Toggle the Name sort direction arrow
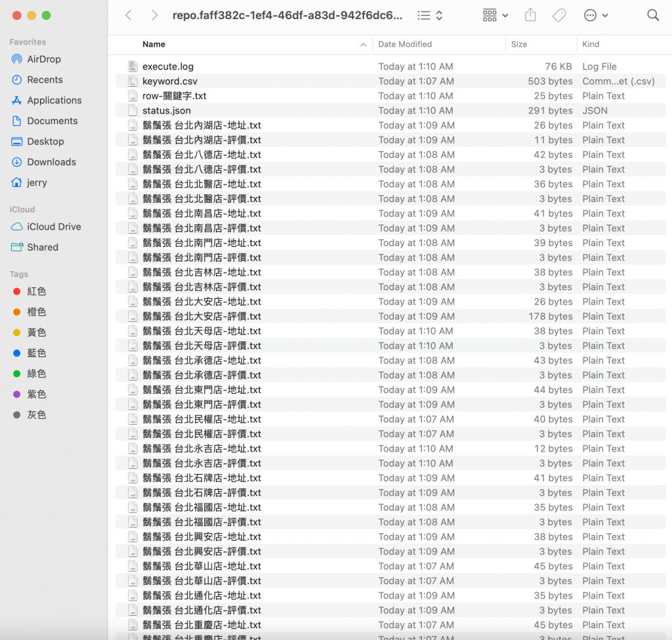 363,45
